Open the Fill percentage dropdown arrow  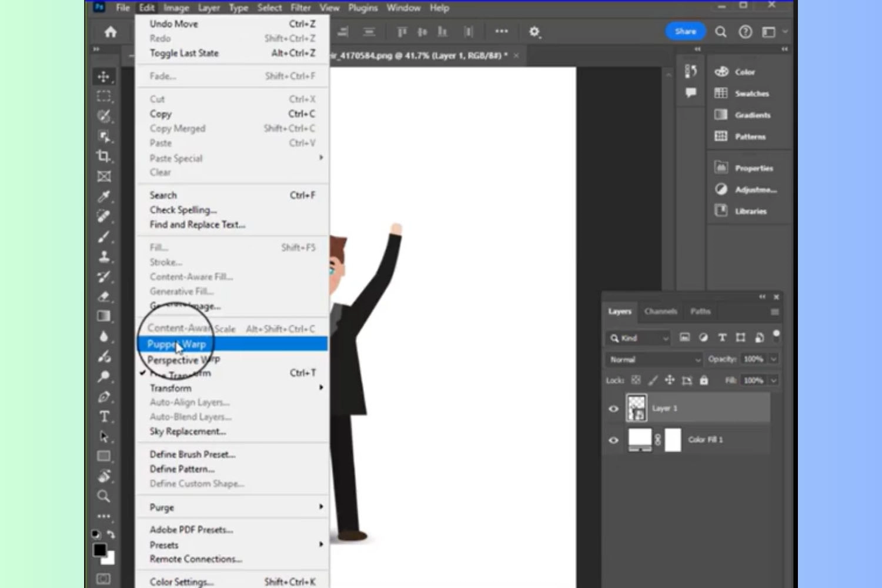(x=774, y=380)
